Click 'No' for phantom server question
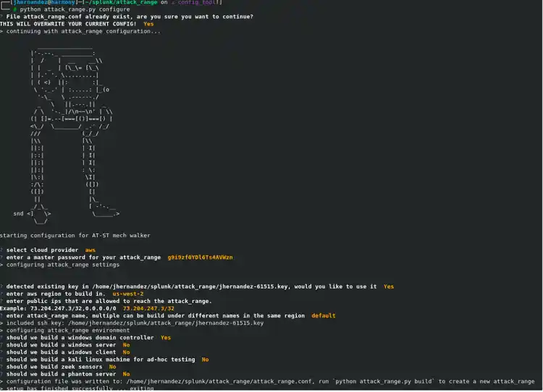The height and width of the screenshot is (392, 543). click(127, 374)
